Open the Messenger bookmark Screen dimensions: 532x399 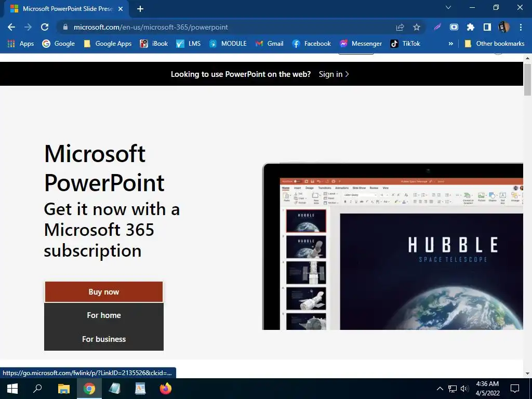coord(361,44)
